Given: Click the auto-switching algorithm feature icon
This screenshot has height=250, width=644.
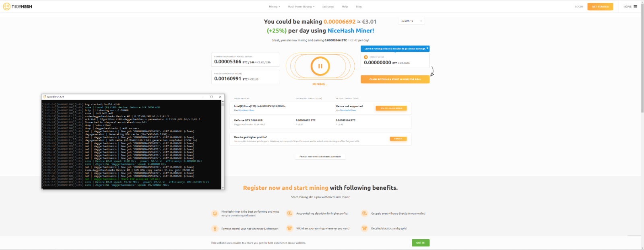Looking at the screenshot, I should coord(289,213).
